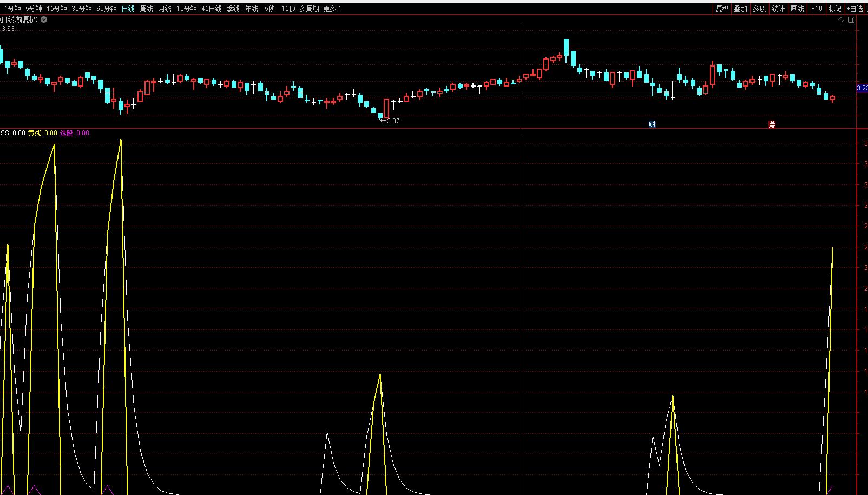
Task: Click the red 港 event marker
Action: (x=772, y=124)
